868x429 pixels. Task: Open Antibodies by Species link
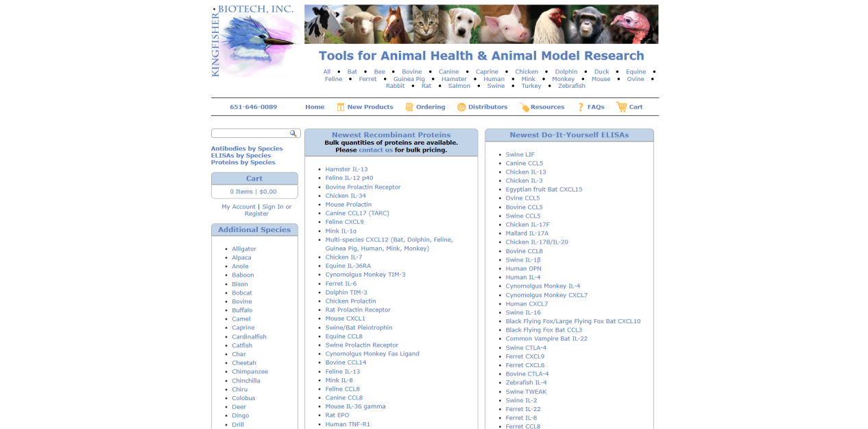(247, 149)
